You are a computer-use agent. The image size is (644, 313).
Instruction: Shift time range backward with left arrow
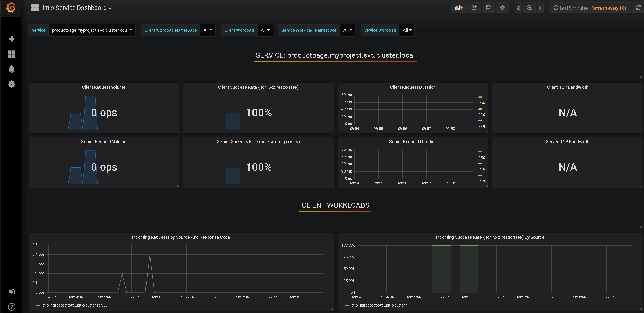(518, 8)
